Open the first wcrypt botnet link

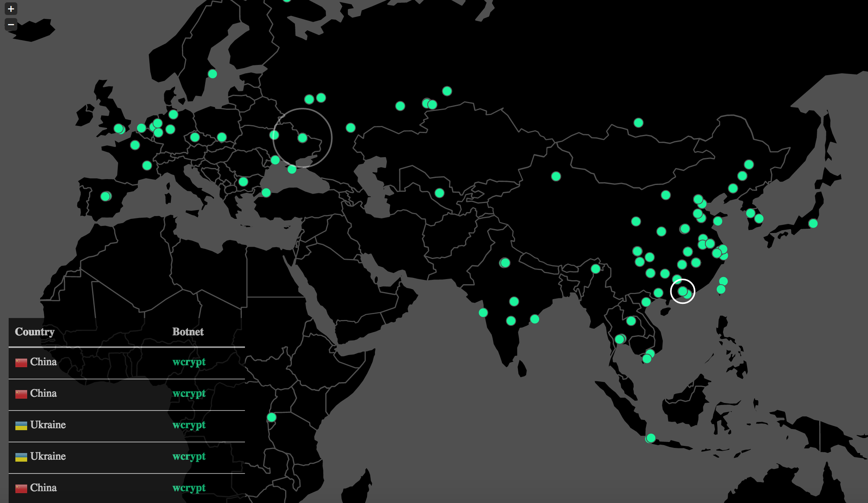coord(189,362)
